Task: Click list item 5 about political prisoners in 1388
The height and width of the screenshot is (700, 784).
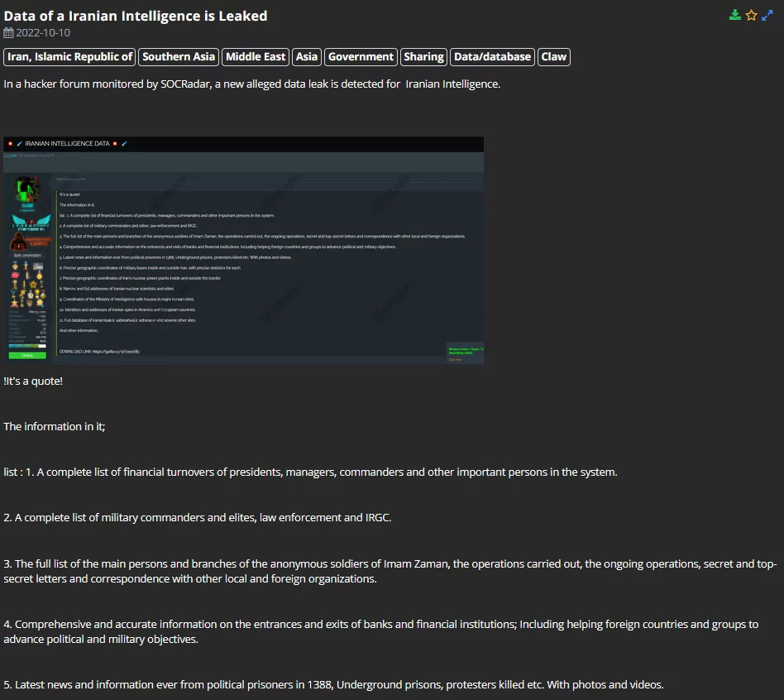Action: (x=333, y=685)
